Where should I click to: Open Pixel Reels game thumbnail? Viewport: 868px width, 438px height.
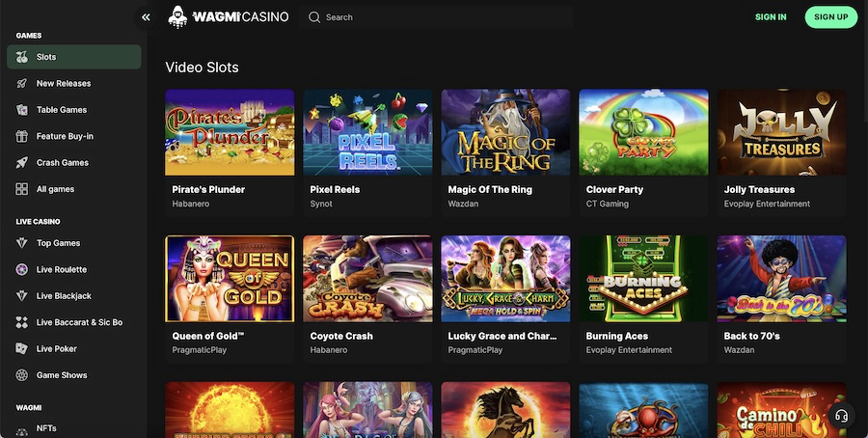(367, 132)
